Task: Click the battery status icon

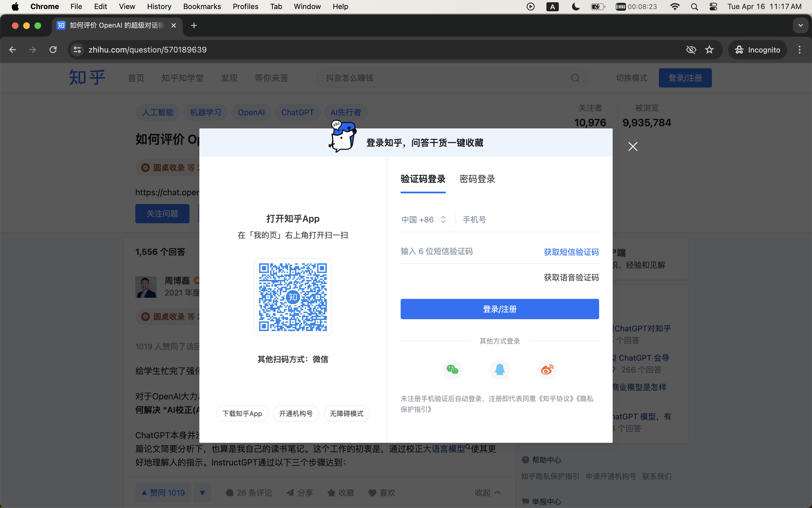Action: pos(598,6)
